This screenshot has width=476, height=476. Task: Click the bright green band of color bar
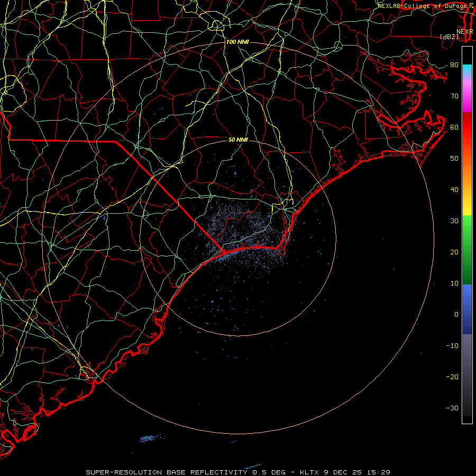pos(467,226)
